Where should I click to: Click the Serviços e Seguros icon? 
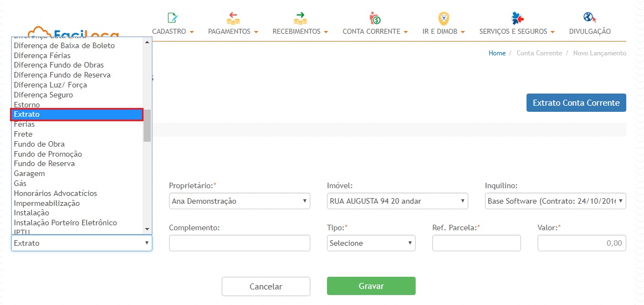click(x=517, y=18)
